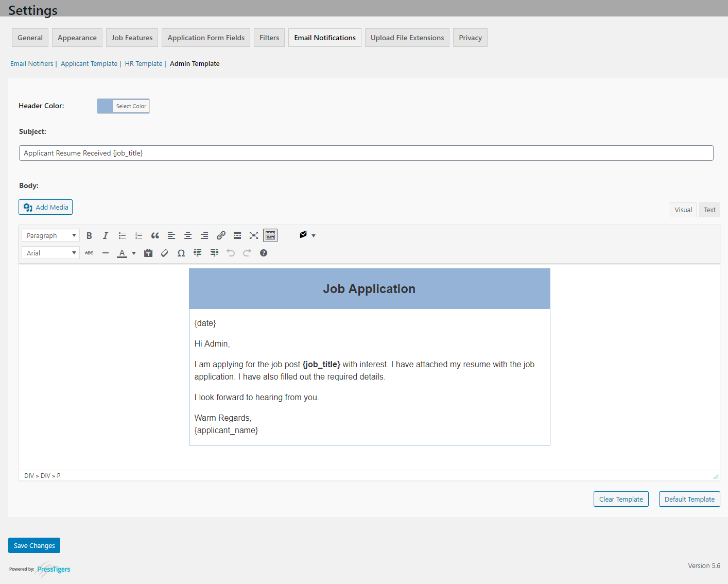The height and width of the screenshot is (584, 728).
Task: Restore the Default Template
Action: click(689, 499)
